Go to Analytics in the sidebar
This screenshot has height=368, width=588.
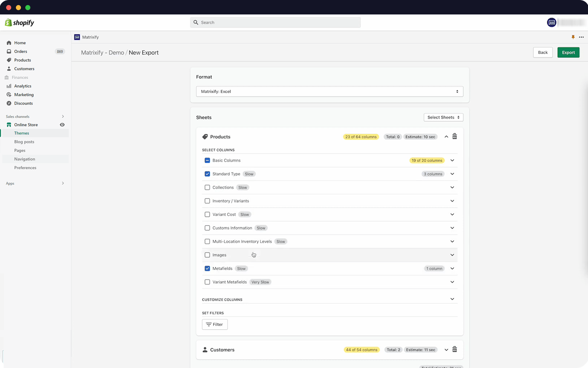pyautogui.click(x=23, y=86)
